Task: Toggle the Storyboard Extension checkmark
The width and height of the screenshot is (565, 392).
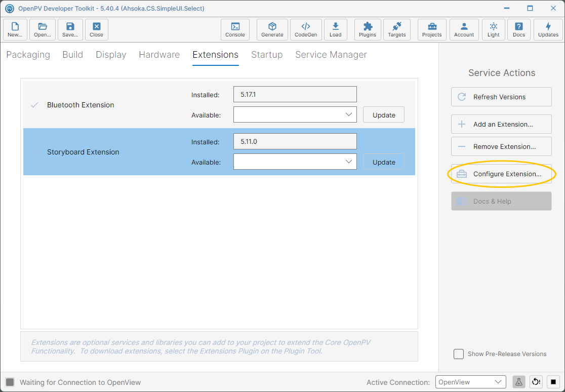Action: pos(34,152)
